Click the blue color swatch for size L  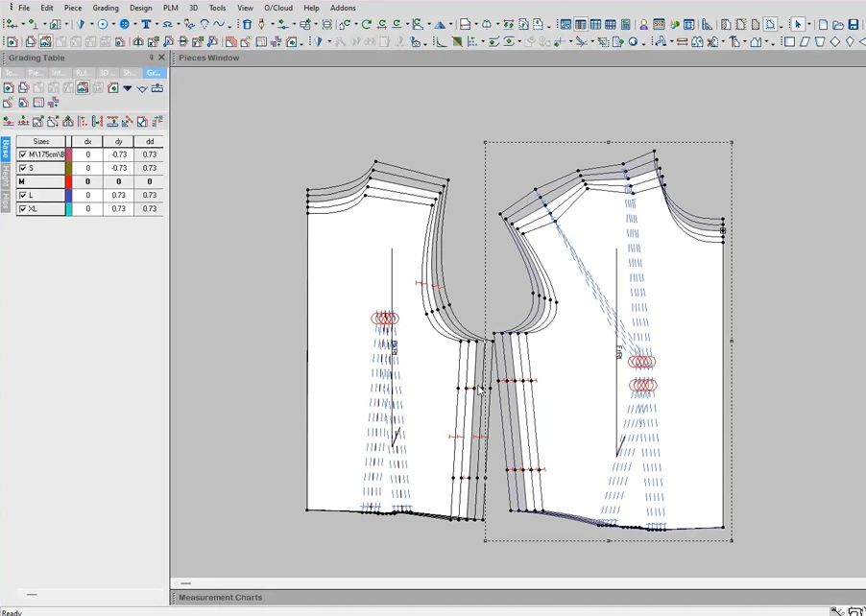[x=68, y=195]
